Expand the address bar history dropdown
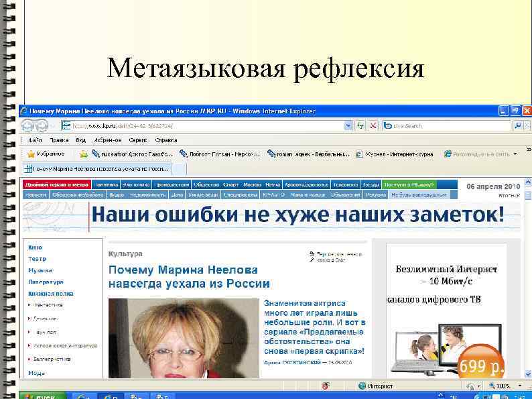The width and height of the screenshot is (532, 399). pos(348,125)
